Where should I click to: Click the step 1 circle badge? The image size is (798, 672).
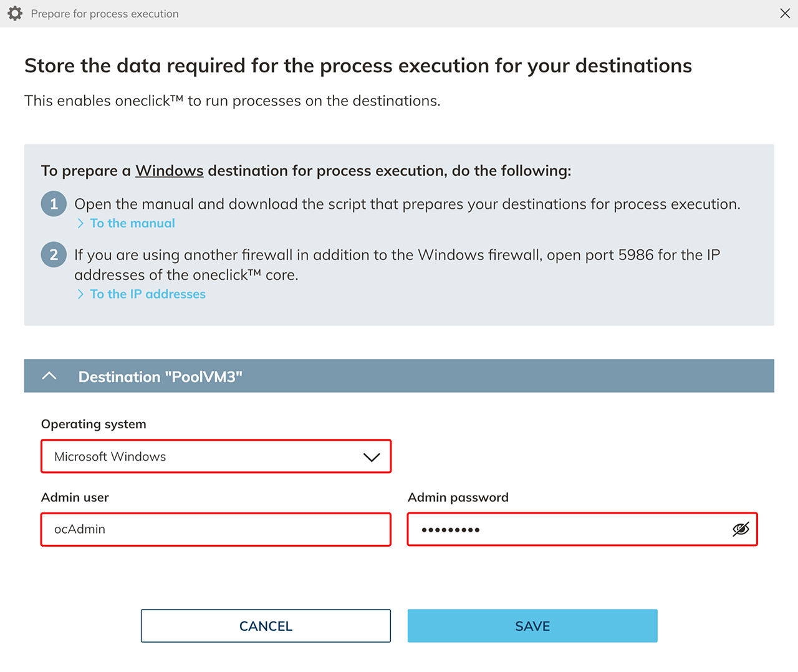(54, 204)
